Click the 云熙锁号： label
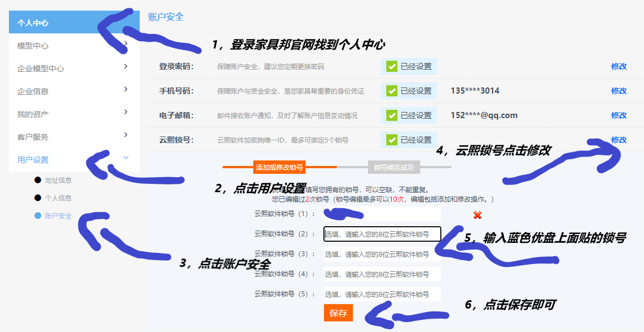 pos(176,140)
